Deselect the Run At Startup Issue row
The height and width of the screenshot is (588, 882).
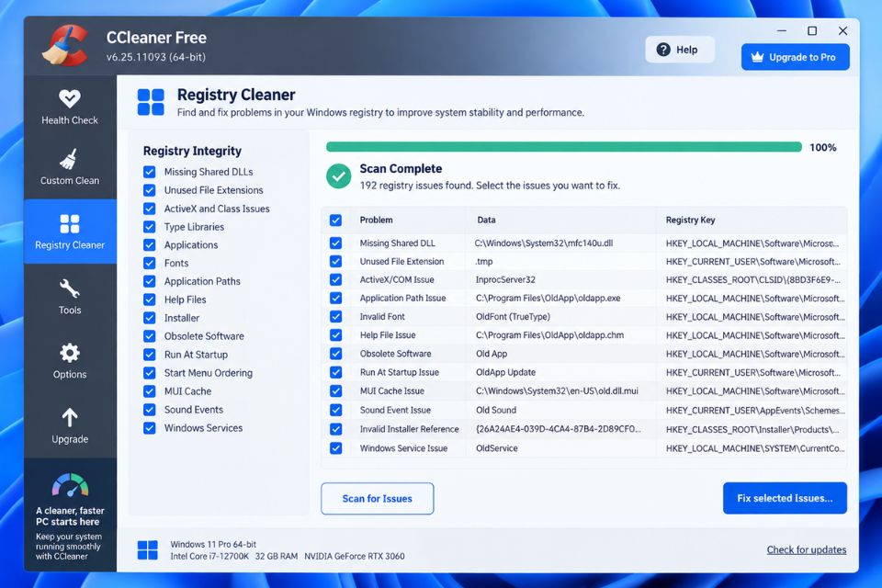coord(336,372)
